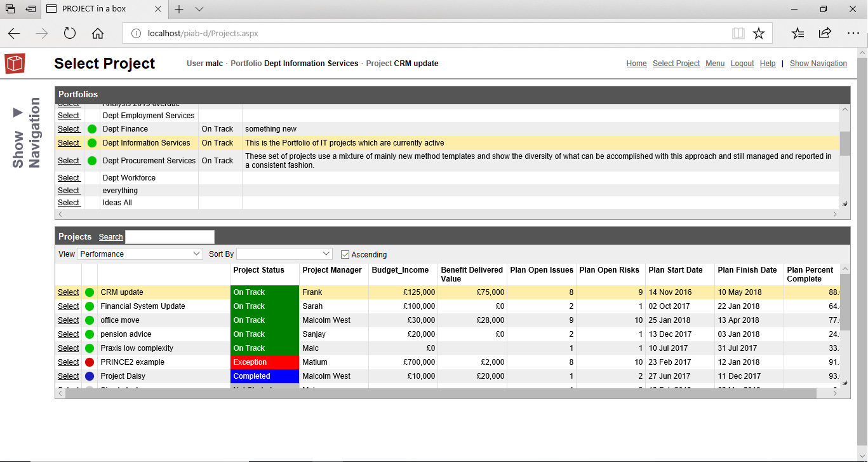The width and height of the screenshot is (868, 462).
Task: Open favorites hub icon in toolbar
Action: point(798,34)
